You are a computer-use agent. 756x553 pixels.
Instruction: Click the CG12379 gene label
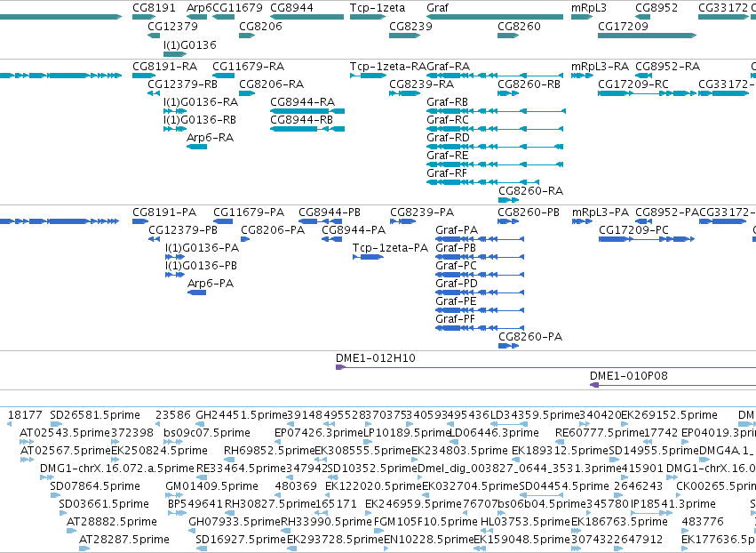coord(172,26)
